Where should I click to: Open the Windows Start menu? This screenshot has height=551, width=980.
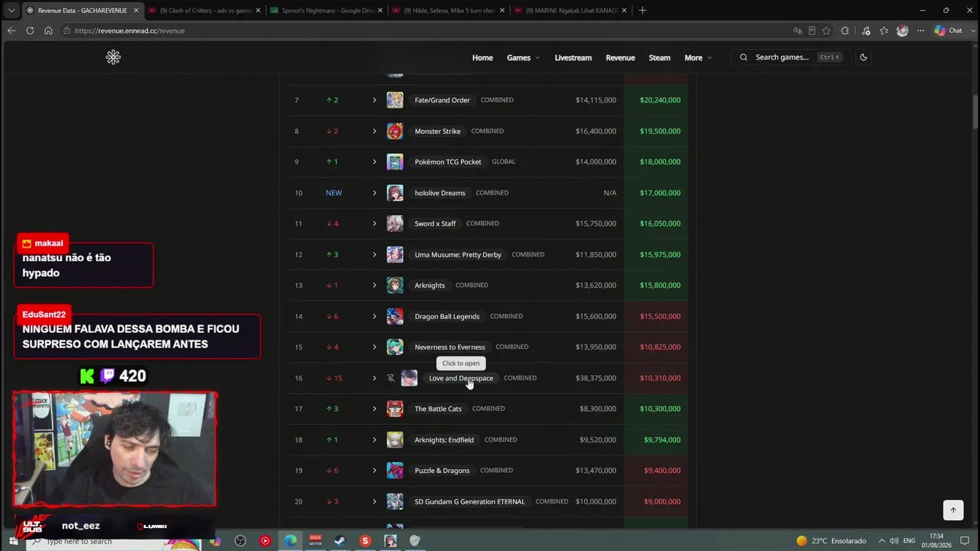pos(13,541)
